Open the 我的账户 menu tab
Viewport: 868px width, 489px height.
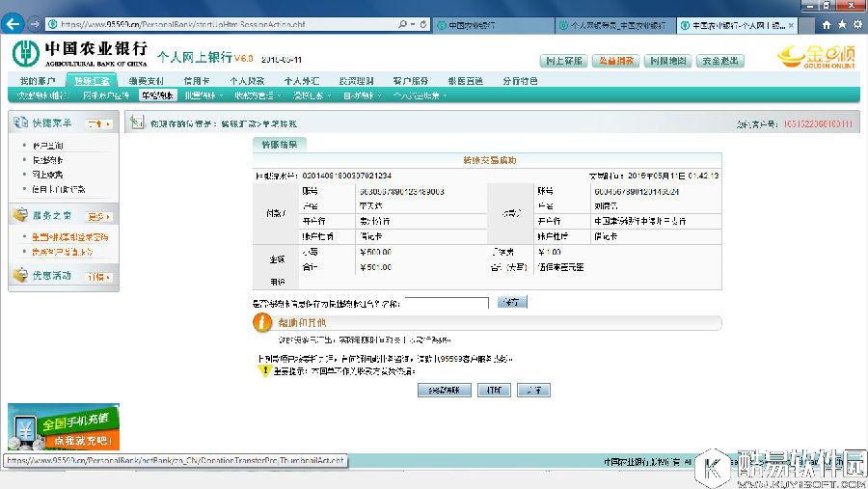coord(38,81)
